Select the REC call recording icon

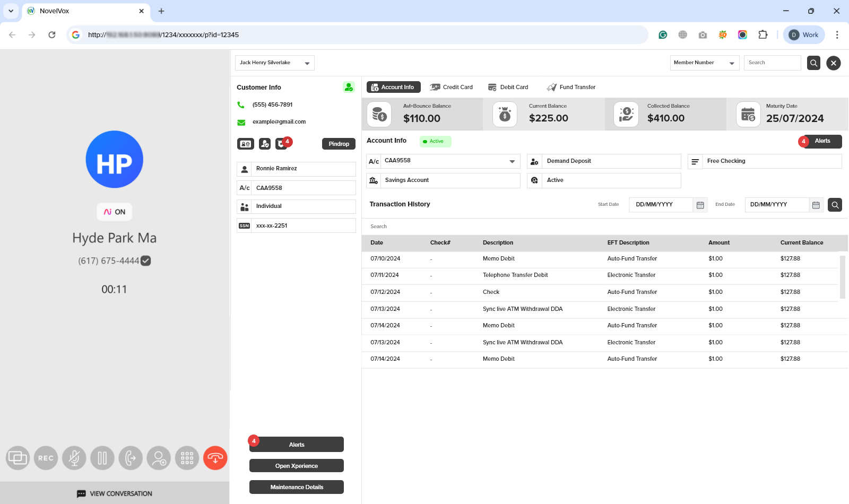click(46, 458)
